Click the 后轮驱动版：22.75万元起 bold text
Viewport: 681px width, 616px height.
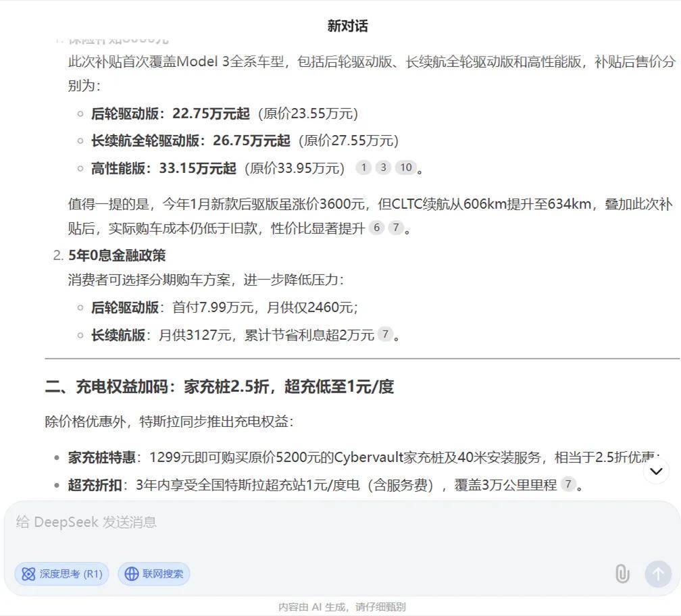click(x=170, y=113)
